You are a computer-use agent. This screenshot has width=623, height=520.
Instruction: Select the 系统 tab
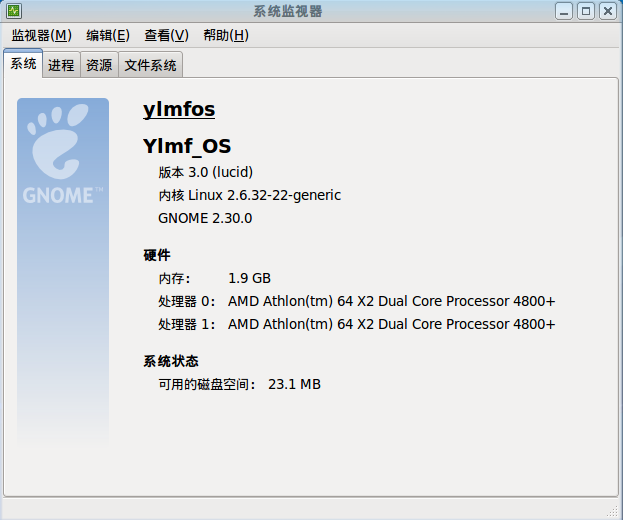[x=23, y=64]
